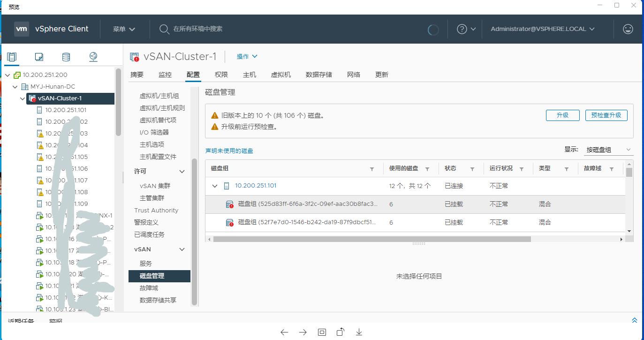This screenshot has width=644, height=340.
Task: Collapse vSAN-Cluster-1 in inventory tree
Action: pos(23,98)
